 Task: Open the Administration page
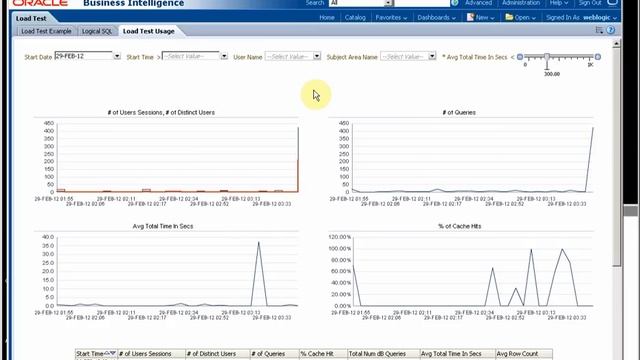tap(521, 3)
